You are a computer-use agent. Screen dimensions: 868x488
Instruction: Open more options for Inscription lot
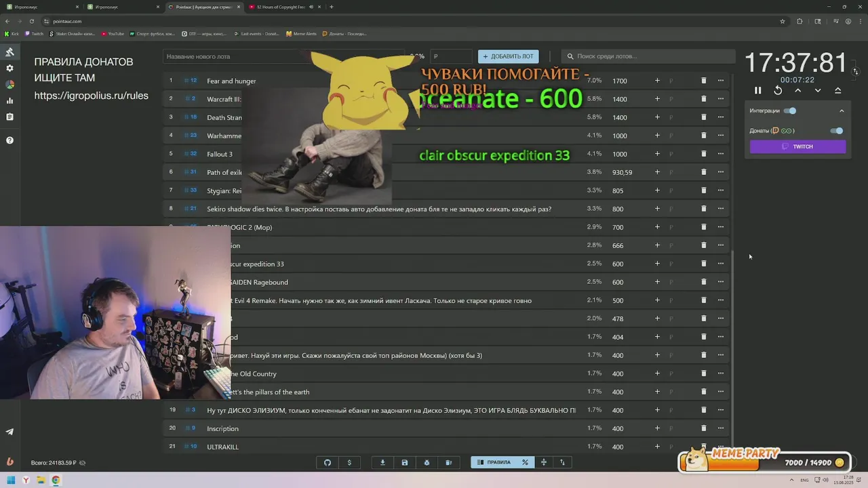(x=721, y=428)
